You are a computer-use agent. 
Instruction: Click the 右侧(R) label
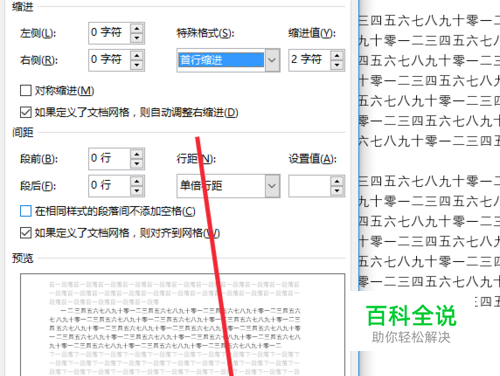(x=39, y=60)
